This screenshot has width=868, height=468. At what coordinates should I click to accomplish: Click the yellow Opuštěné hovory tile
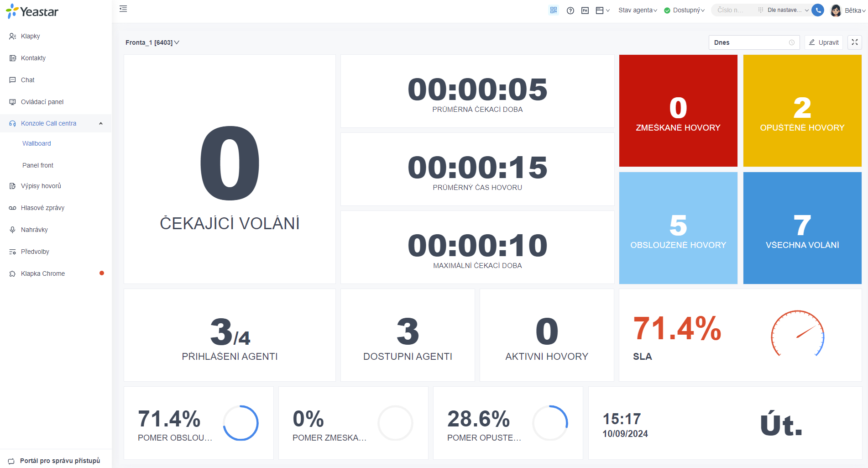tap(802, 111)
